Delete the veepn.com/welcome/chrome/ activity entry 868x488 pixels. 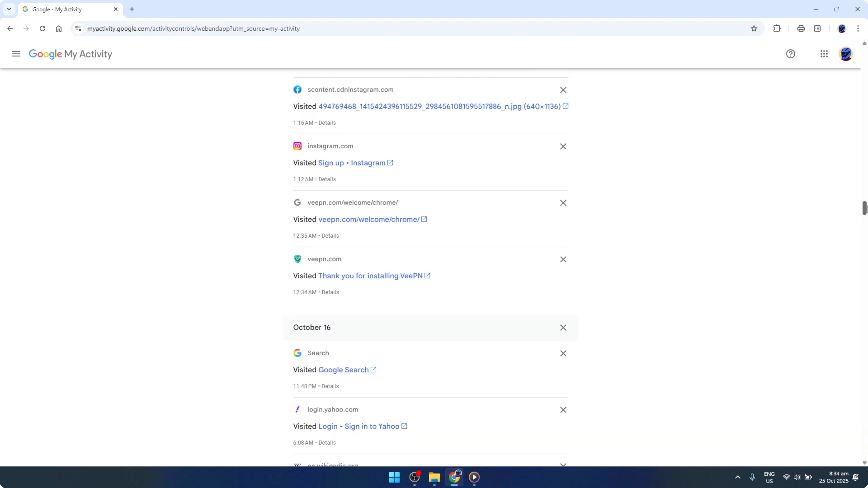tap(563, 203)
